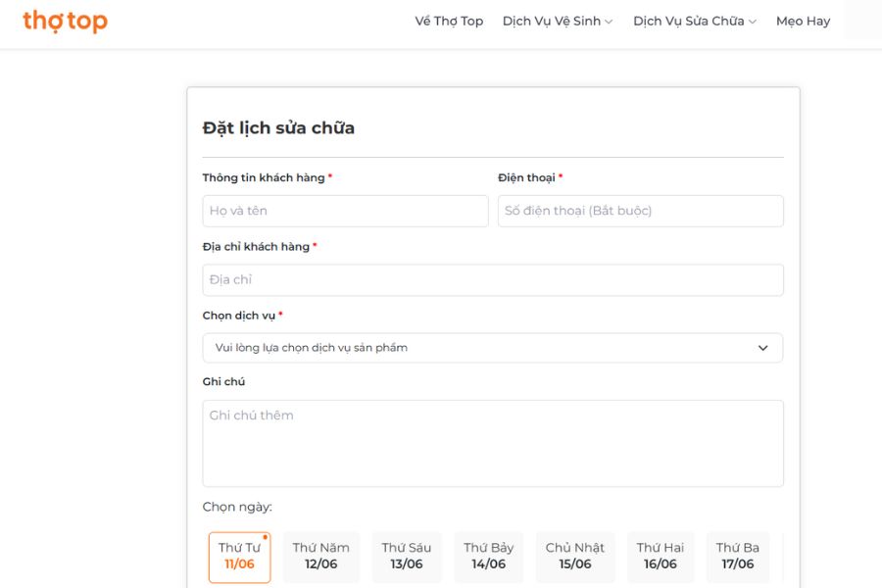Select date Thứ Tư 11/06

(x=240, y=557)
